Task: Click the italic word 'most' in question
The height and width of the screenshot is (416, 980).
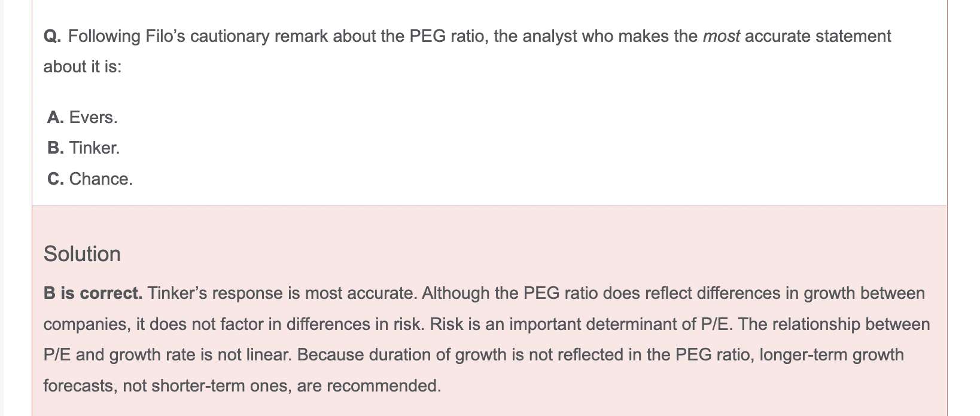Action: click(721, 36)
